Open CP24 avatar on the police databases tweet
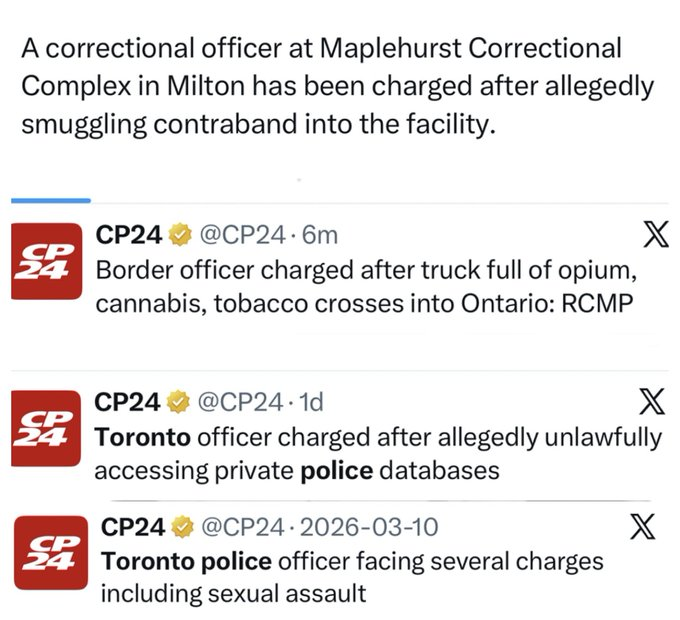 (46, 428)
